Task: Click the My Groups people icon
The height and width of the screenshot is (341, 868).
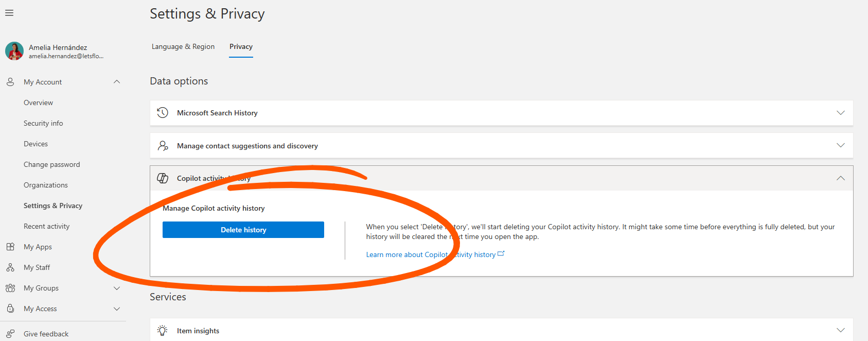Action: (10, 288)
